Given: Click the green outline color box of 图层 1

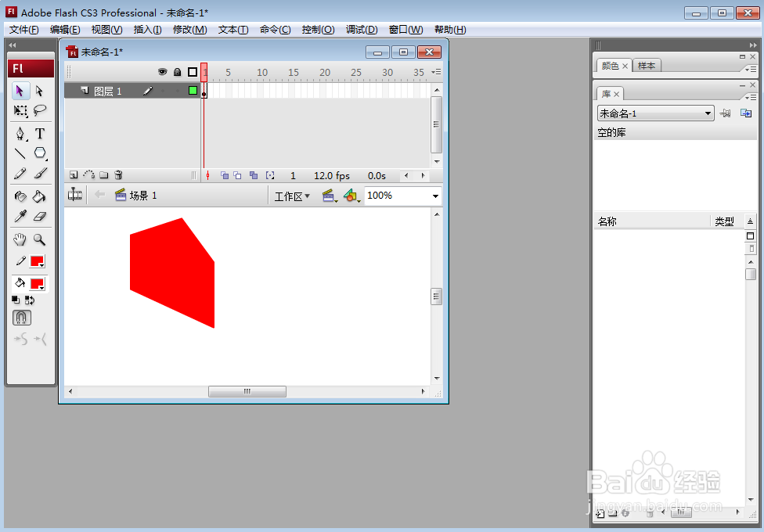Looking at the screenshot, I should pyautogui.click(x=193, y=91).
